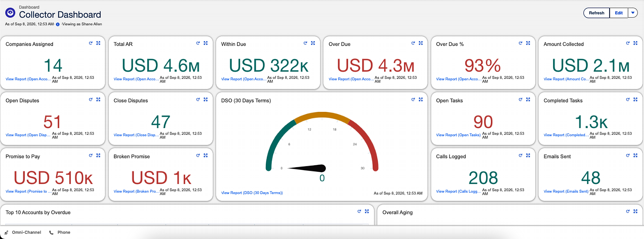This screenshot has height=239, width=644.
Task: Open View Report (DSO (30 Days Terms)) link
Action: (x=252, y=193)
